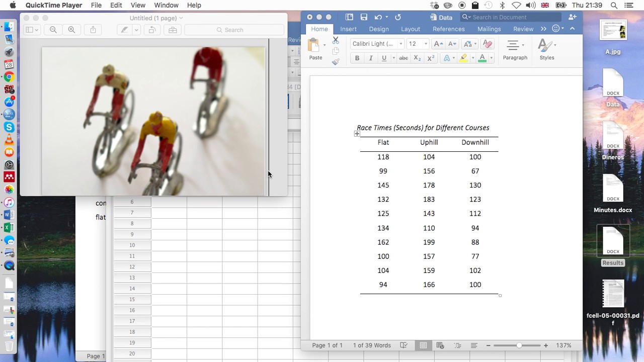Decrease font size with the smaller A icon
This screenshot has width=644, height=362.
click(452, 44)
